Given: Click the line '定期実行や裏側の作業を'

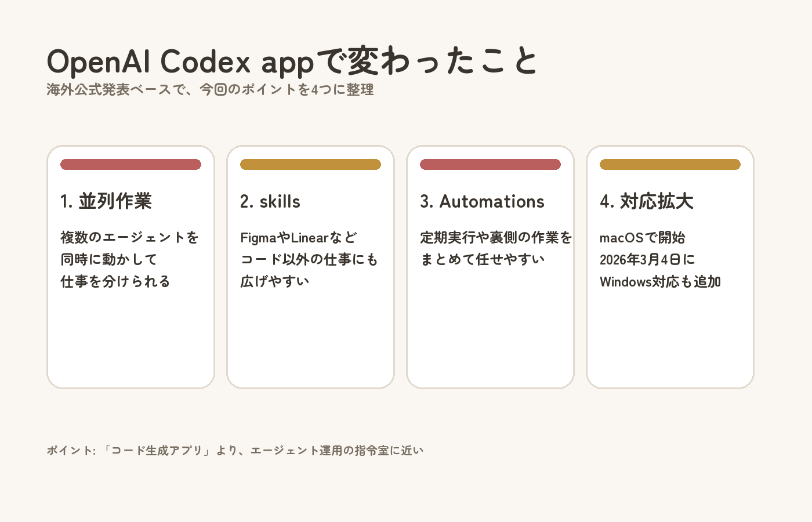Looking at the screenshot, I should [x=496, y=237].
